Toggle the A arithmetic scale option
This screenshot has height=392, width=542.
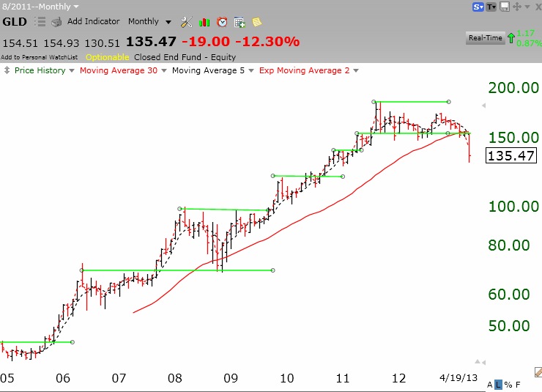489,384
